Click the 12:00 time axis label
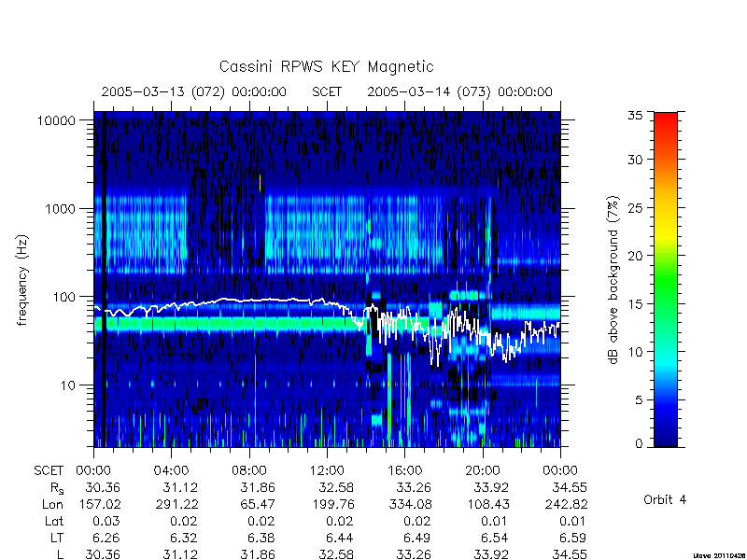This screenshot has width=747, height=560. click(327, 471)
